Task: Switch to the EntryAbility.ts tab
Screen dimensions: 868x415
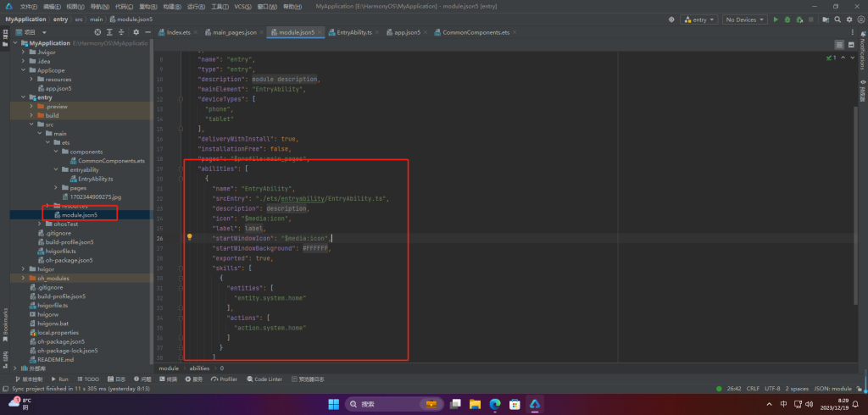Action: pyautogui.click(x=354, y=32)
